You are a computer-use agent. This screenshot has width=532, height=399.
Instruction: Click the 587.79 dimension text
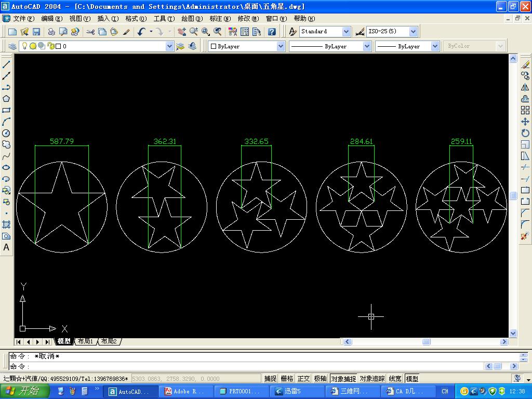point(62,141)
